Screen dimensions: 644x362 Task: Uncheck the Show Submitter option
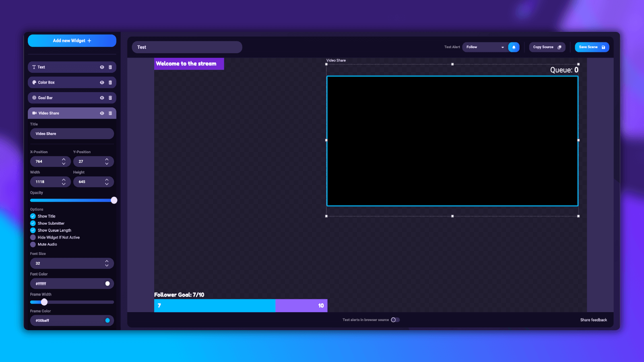(x=33, y=223)
